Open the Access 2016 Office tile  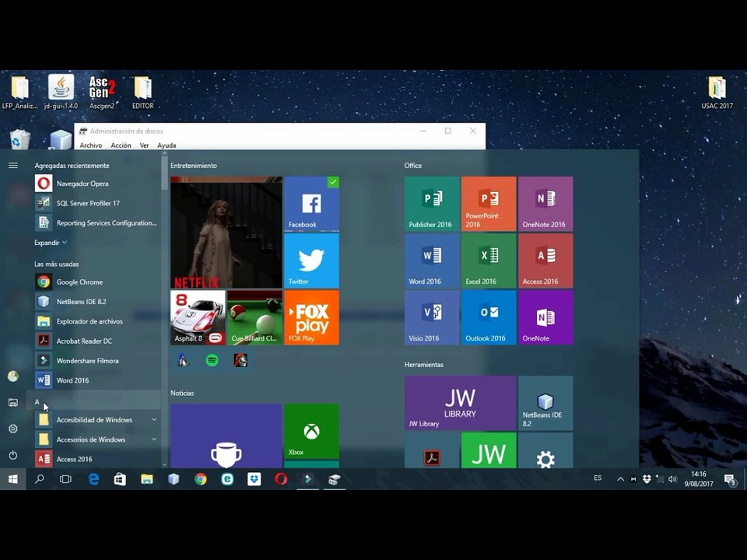(x=545, y=261)
